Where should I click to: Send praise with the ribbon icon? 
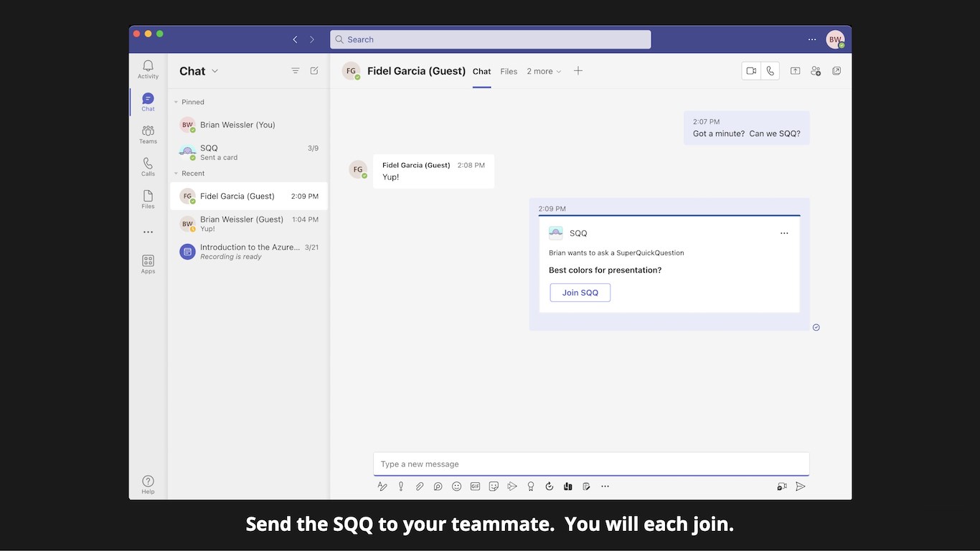tap(531, 486)
